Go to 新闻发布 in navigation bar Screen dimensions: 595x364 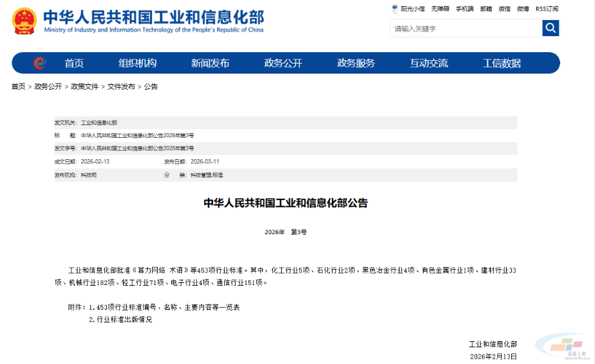pos(210,64)
